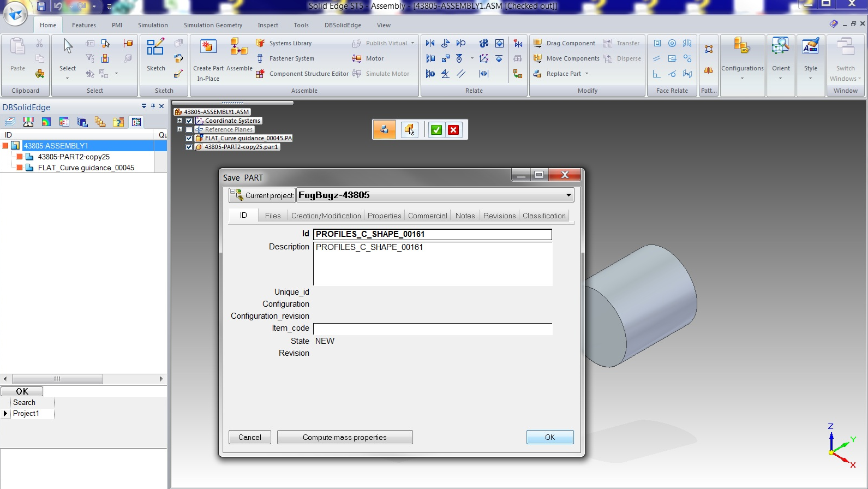Image resolution: width=868 pixels, height=489 pixels.
Task: Click the Motor command
Action: click(368, 58)
